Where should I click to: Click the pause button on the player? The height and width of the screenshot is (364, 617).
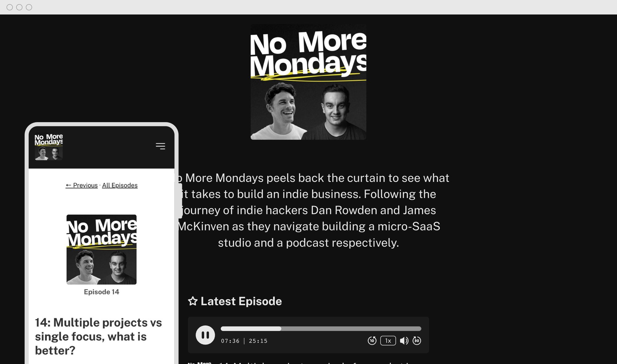click(x=205, y=334)
